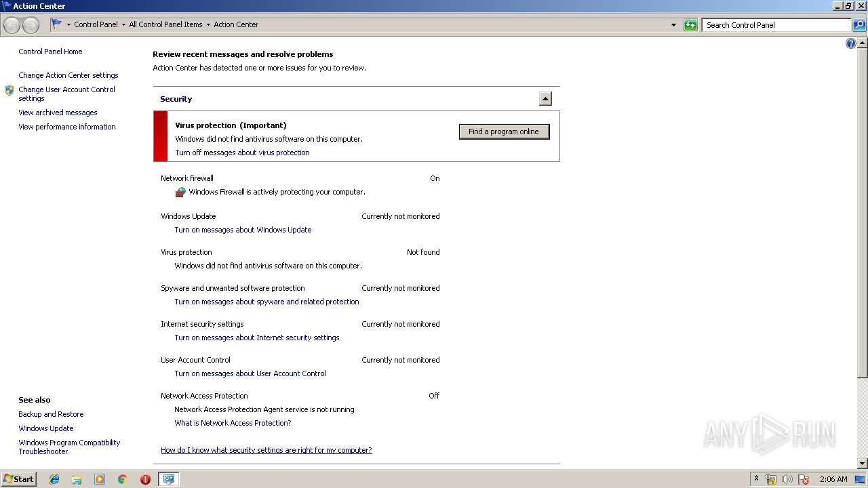Image resolution: width=868 pixels, height=488 pixels.
Task: Click the volume speaker tray icon
Action: tap(787, 479)
